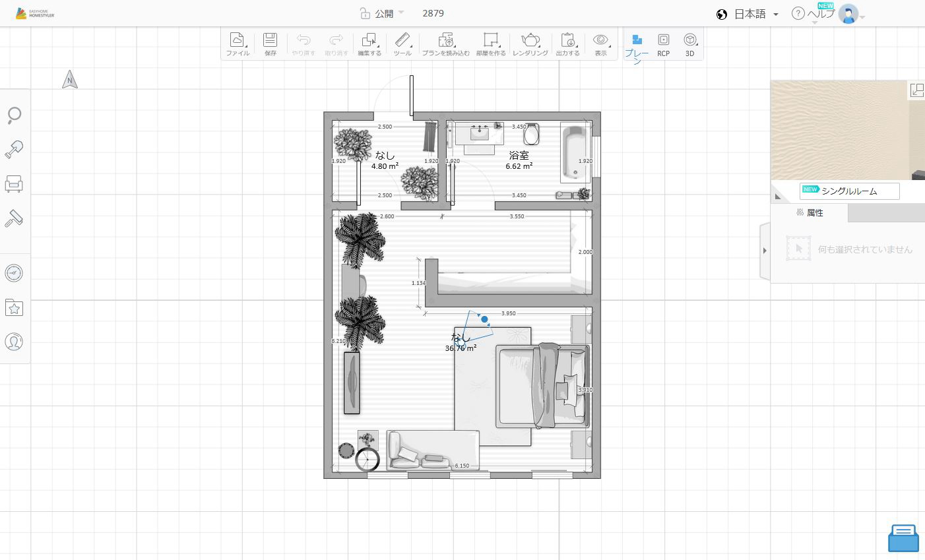
Task: Click the help question mark icon
Action: click(x=798, y=13)
